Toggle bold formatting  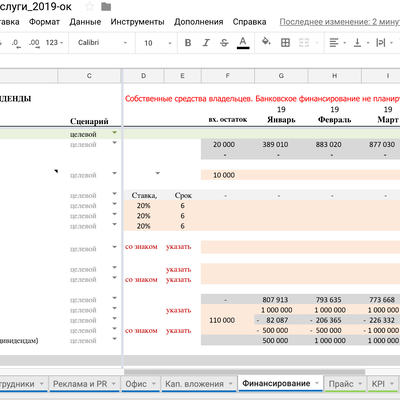(188, 43)
